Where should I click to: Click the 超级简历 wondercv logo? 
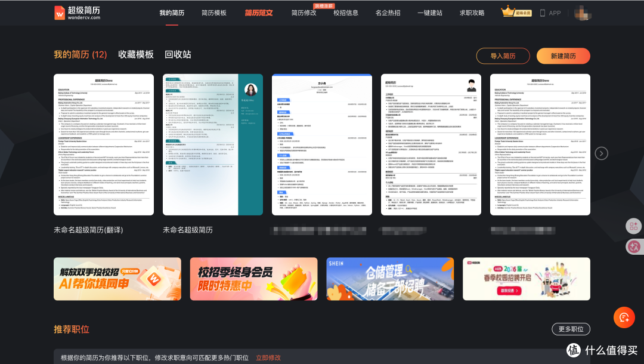point(77,13)
